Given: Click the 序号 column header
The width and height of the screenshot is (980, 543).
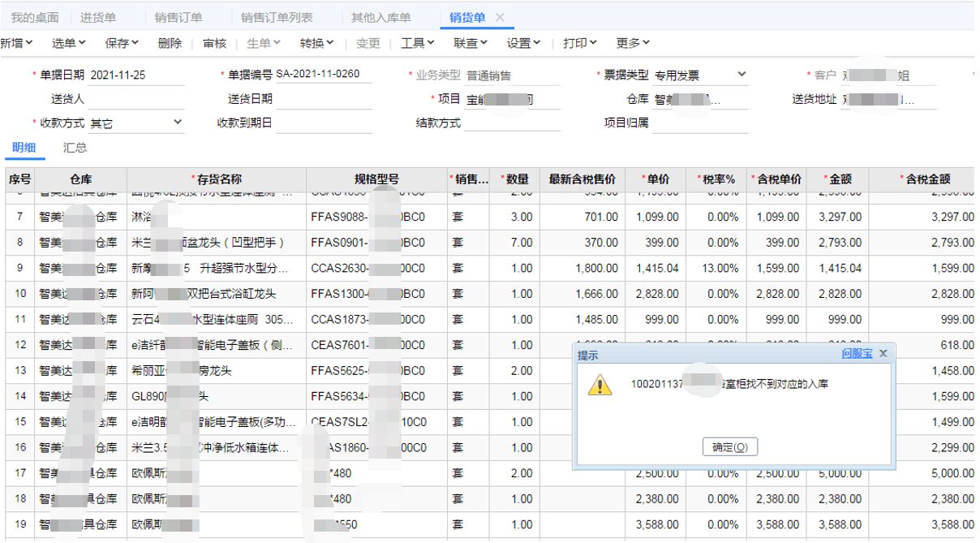Looking at the screenshot, I should 20,179.
